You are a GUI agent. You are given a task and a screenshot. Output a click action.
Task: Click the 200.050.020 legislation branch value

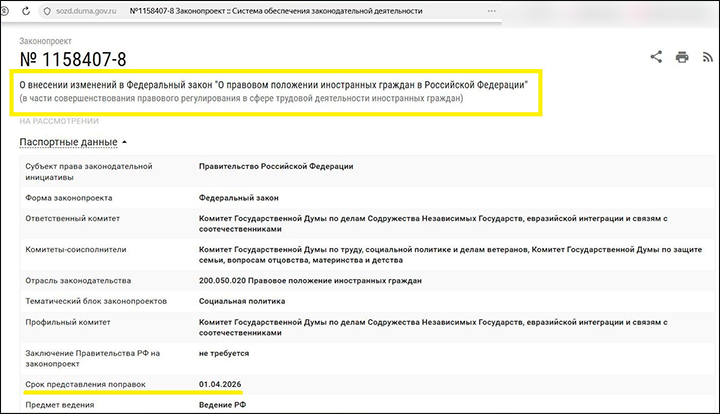tap(310, 281)
